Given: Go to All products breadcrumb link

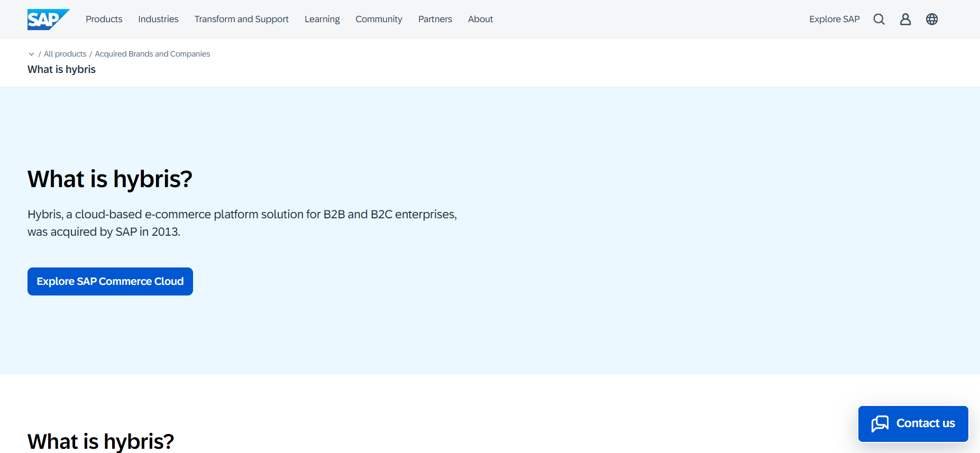Looking at the screenshot, I should point(65,54).
